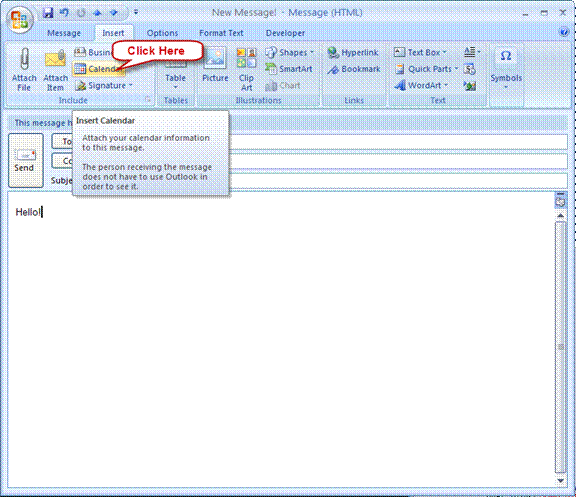Insert a Chart

coord(283,86)
